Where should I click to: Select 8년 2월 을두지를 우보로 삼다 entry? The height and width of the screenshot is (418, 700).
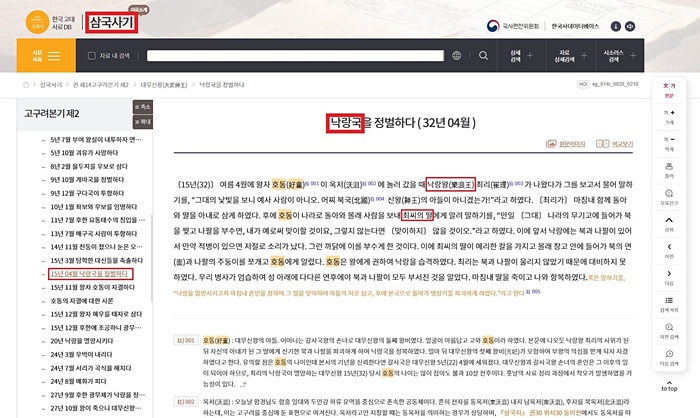89,167
